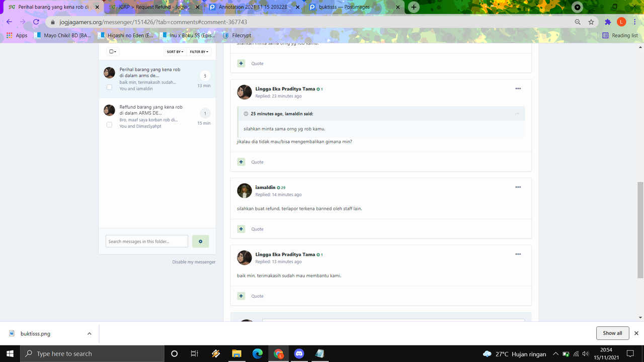Image resolution: width=644 pixels, height=362 pixels.
Task: Collapse the quote from iamaldin with its toggle
Action: [246, 114]
